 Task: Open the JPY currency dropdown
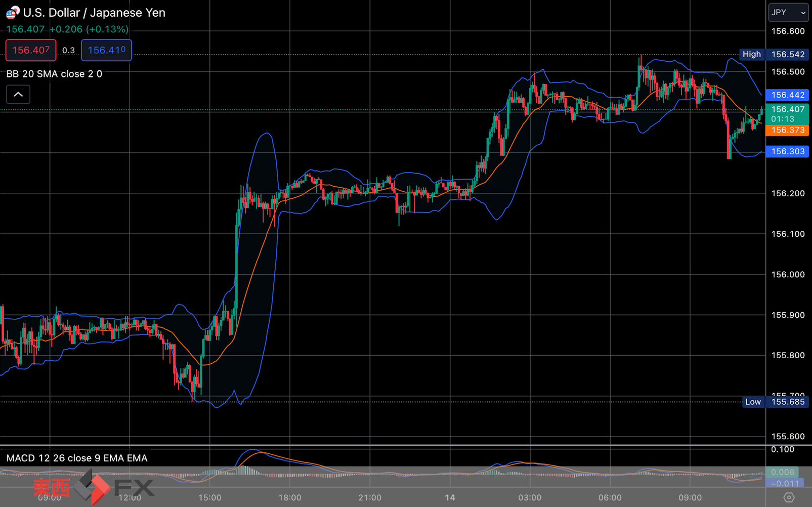(788, 13)
